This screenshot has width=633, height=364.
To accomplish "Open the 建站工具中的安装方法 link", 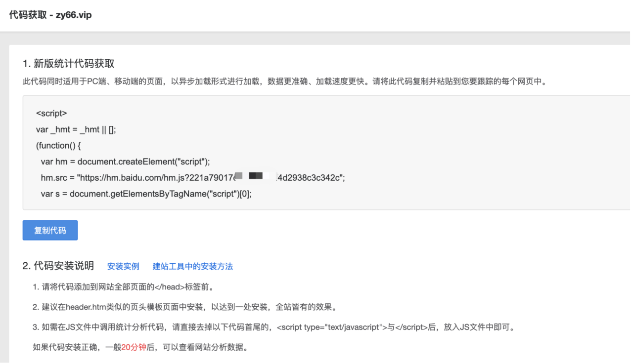I will pos(193,266).
